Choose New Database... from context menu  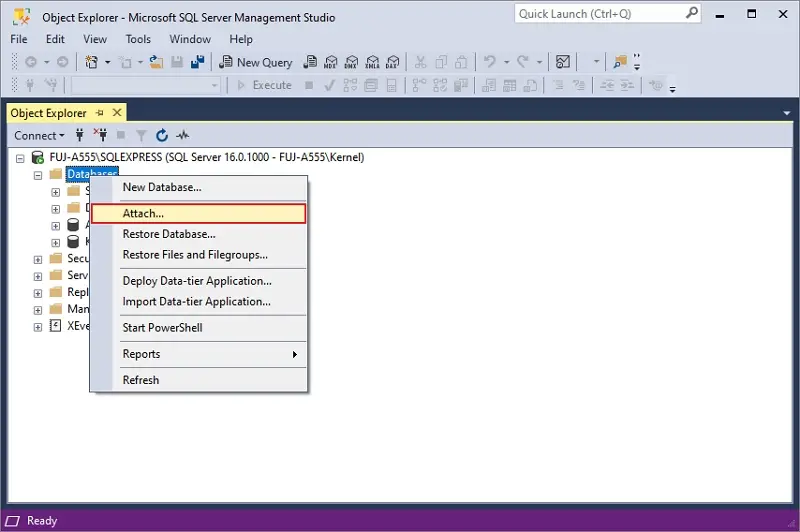[x=198, y=187]
